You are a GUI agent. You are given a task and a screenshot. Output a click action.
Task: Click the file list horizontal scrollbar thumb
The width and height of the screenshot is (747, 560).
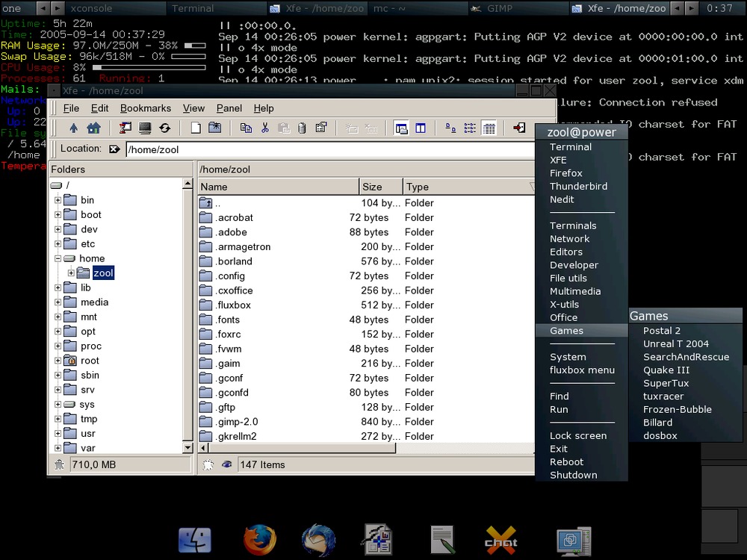(x=302, y=448)
